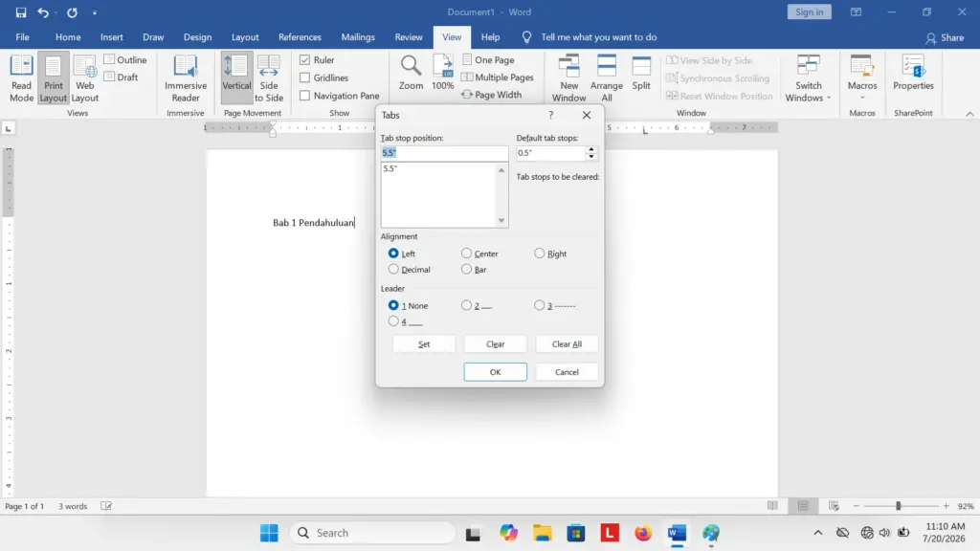
Task: Click the Save icon in the title bar
Action: click(21, 12)
